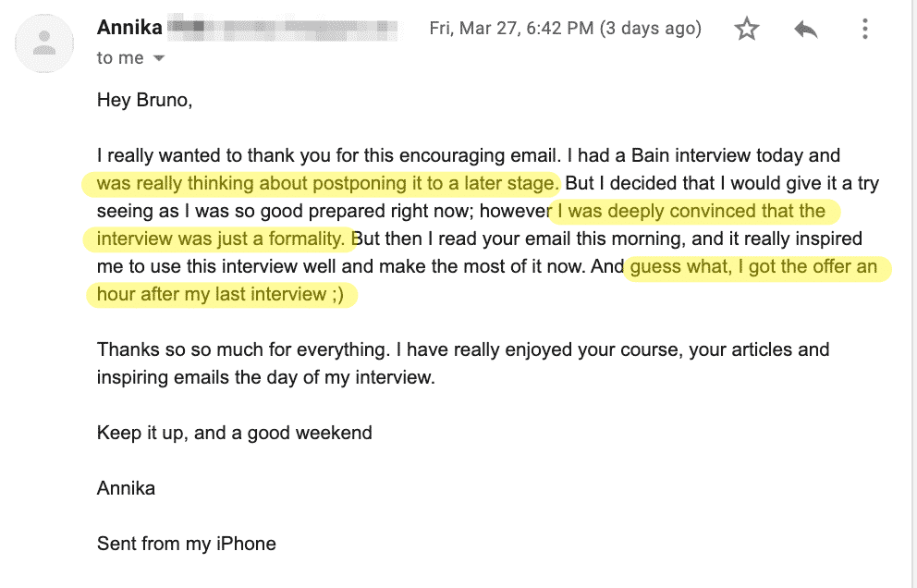This screenshot has height=588, width=917.
Task: Open the three-dot more options menu
Action: [865, 29]
